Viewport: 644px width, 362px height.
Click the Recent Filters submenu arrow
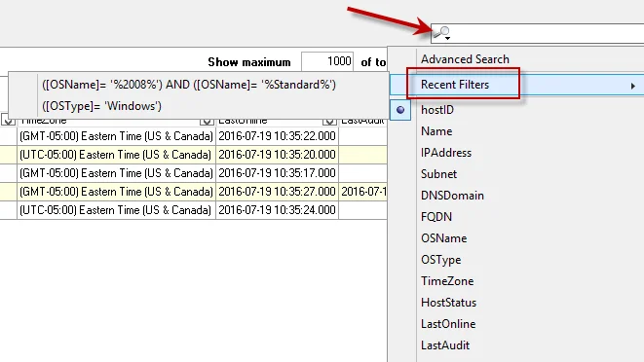(633, 86)
